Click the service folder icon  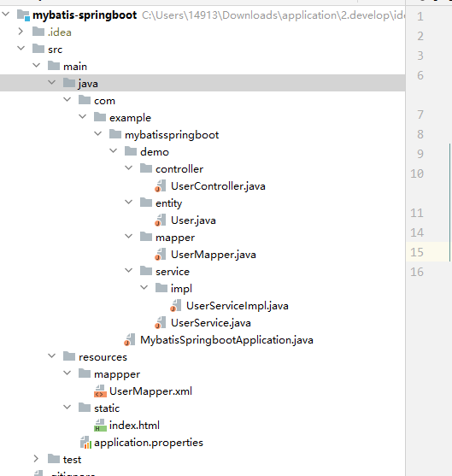point(146,271)
